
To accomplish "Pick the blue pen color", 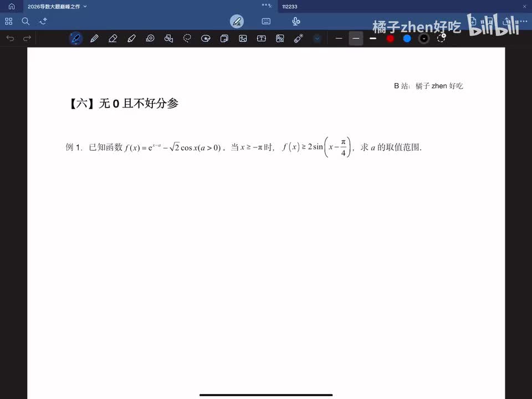I will (x=407, y=38).
